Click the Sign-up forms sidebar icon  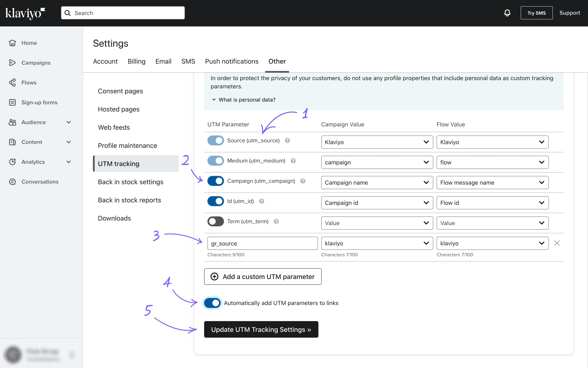12,102
